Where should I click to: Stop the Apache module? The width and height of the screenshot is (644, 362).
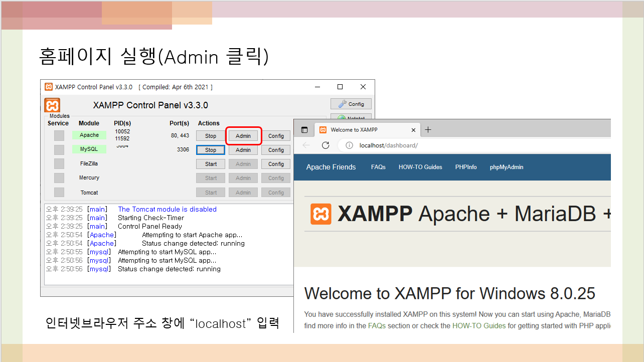(x=211, y=136)
